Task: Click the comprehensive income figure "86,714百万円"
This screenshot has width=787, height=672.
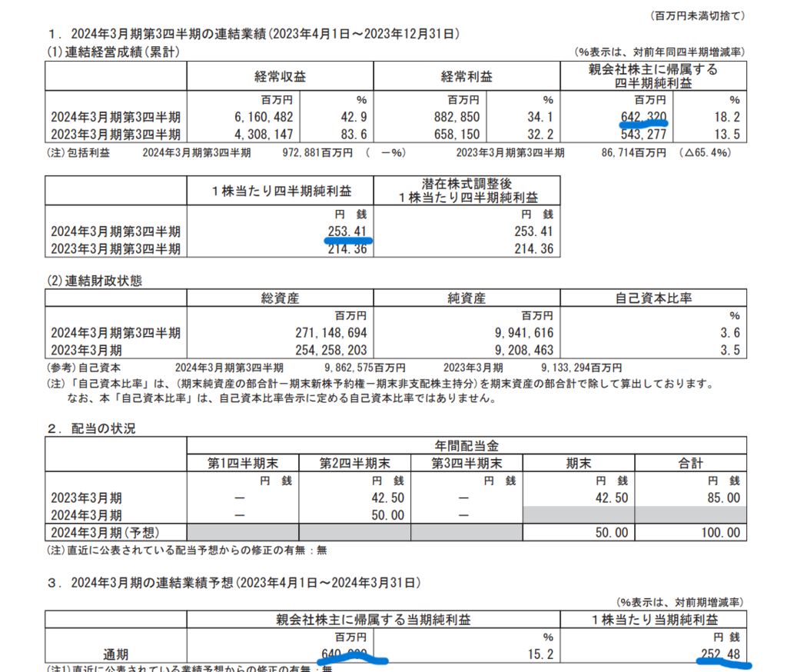Action: [634, 153]
